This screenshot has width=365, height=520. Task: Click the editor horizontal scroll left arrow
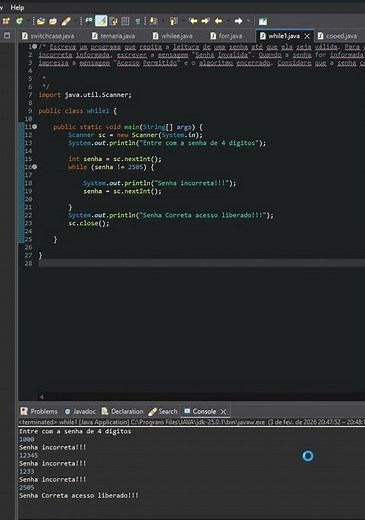coord(41,397)
